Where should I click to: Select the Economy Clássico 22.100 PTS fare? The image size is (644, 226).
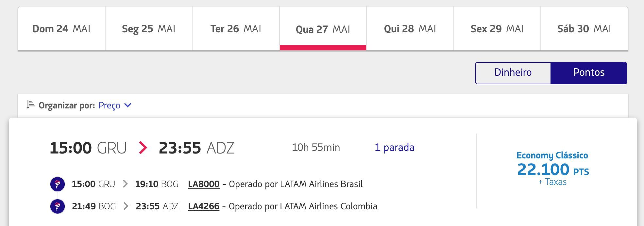point(552,169)
